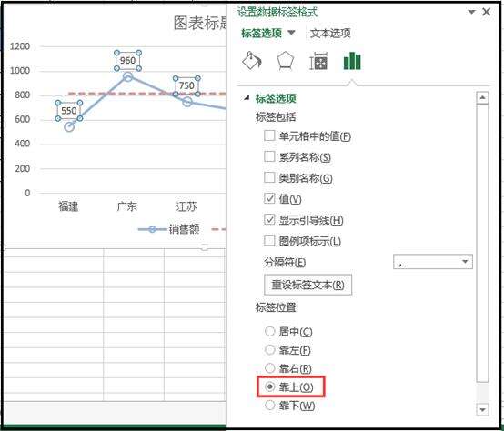Screen dimensions: 504x431
Task: Switch to 标签选项 tab
Action: click(262, 33)
